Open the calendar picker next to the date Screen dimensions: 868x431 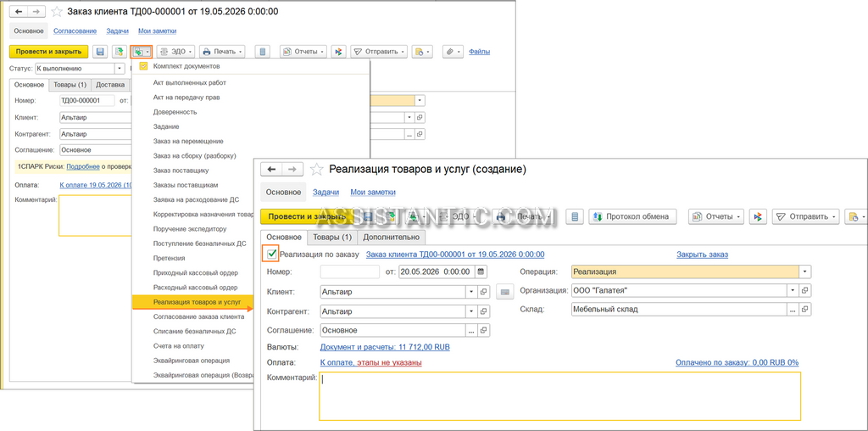(x=481, y=271)
